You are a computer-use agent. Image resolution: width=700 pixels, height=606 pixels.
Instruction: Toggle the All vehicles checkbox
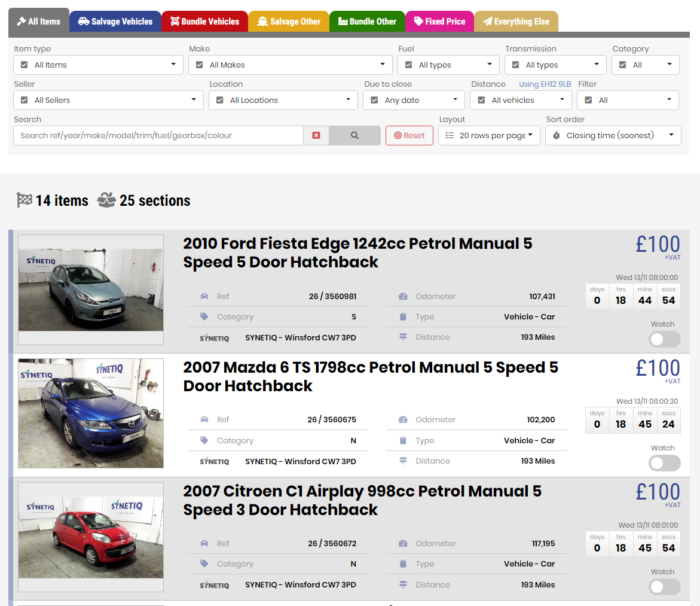tap(481, 100)
